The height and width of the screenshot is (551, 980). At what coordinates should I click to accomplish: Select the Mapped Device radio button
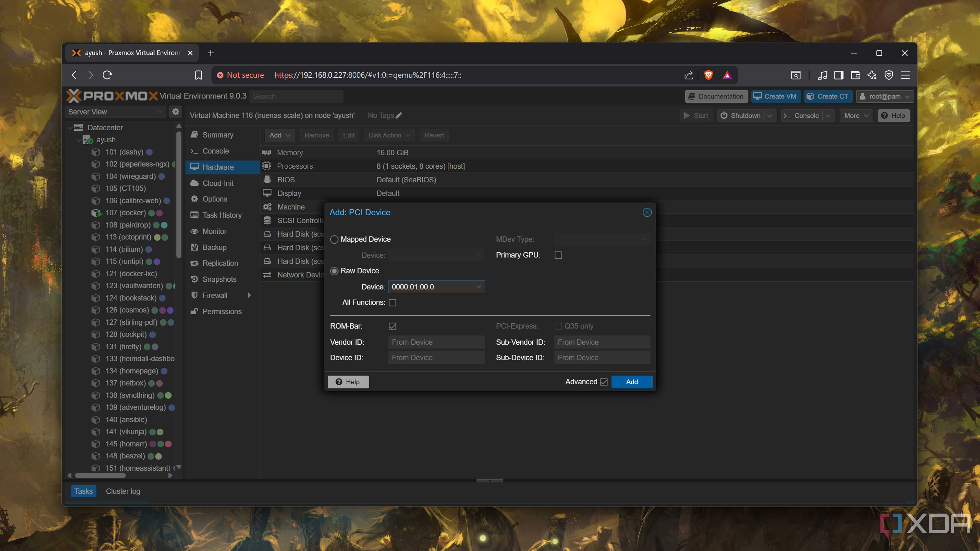(x=334, y=240)
